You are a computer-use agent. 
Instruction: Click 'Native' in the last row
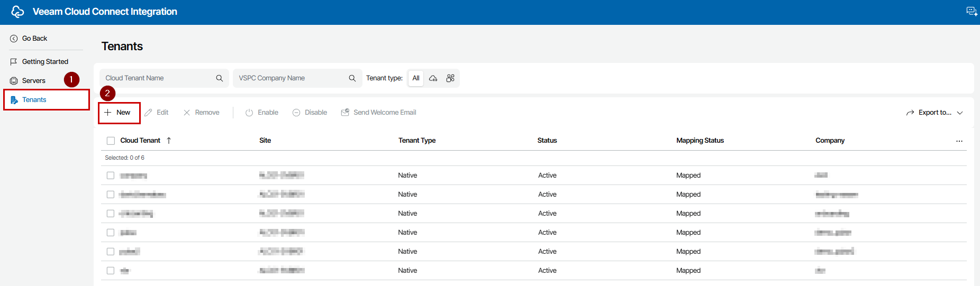pyautogui.click(x=407, y=271)
